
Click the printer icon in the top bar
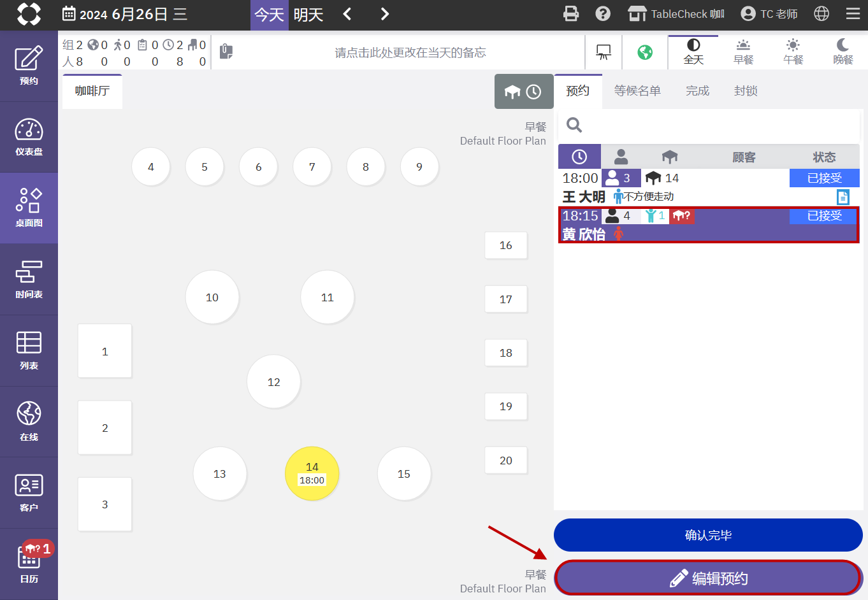click(571, 14)
